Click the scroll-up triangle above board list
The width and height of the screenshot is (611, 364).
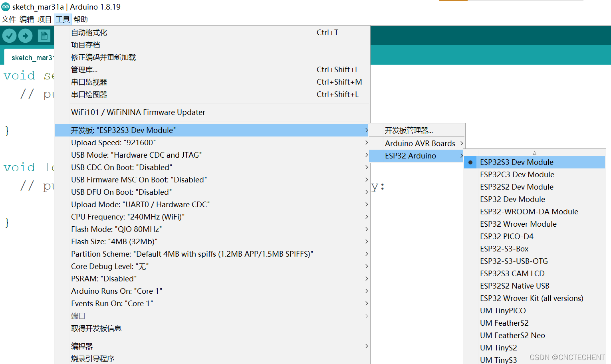(x=534, y=153)
